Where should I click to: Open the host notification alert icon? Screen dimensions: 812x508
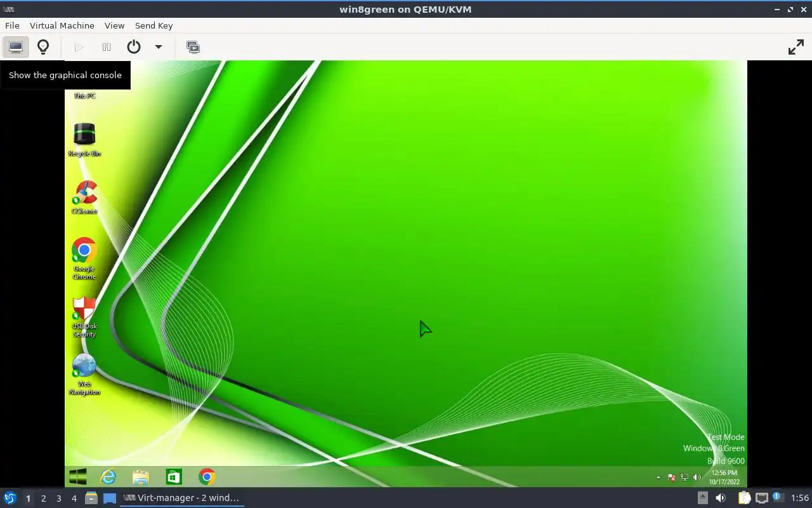778,498
